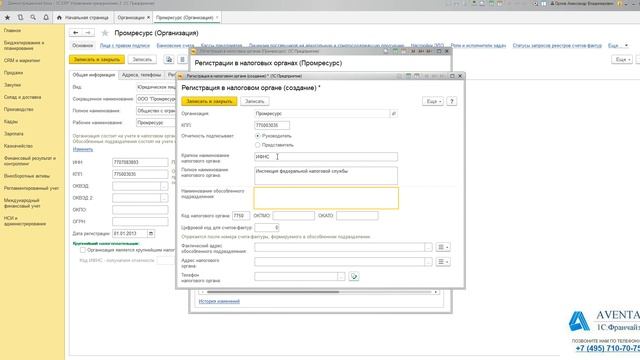Viewport: 640px width, 360px height.
Task: Navigate forward with the right arrow
Action: click(x=88, y=33)
